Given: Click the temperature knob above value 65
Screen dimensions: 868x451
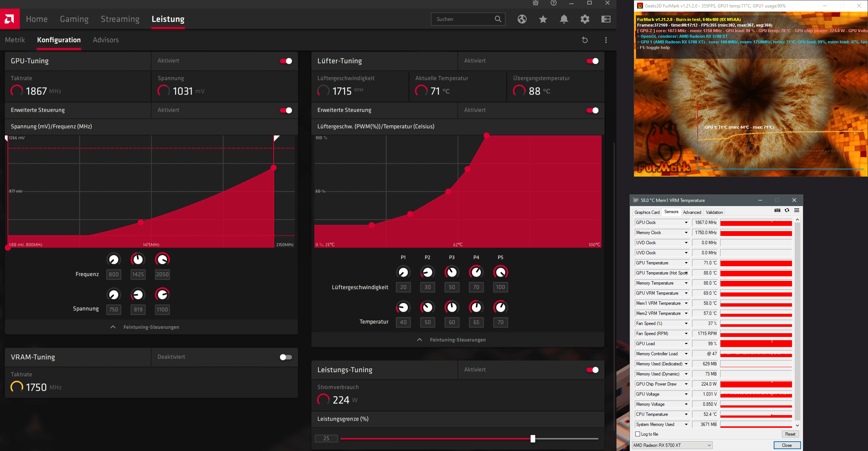Looking at the screenshot, I should point(476,307).
